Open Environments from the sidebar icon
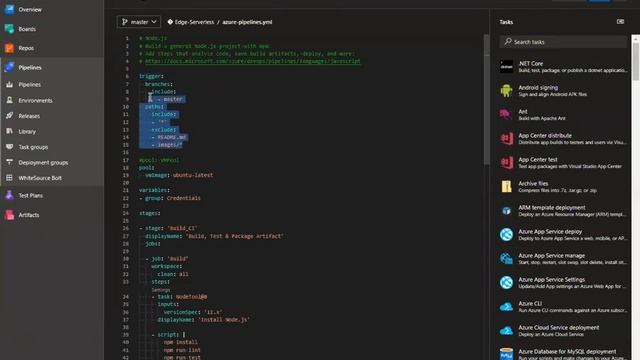The height and width of the screenshot is (360, 640). click(x=9, y=100)
